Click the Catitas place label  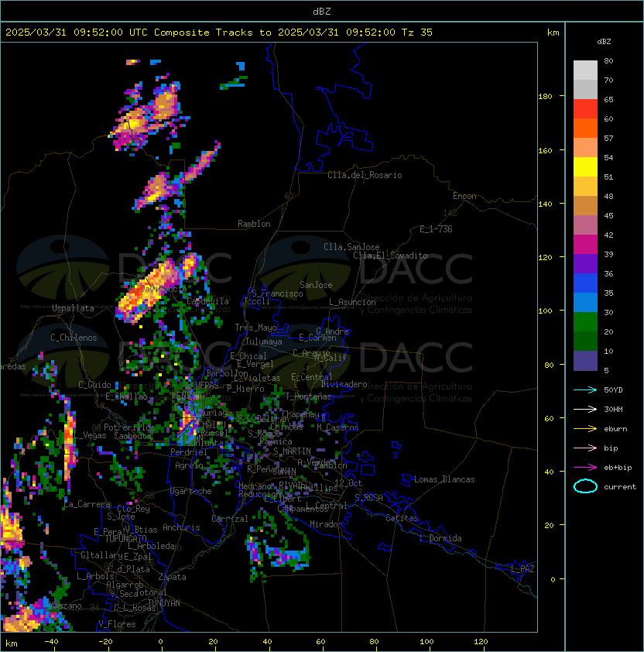click(x=402, y=518)
